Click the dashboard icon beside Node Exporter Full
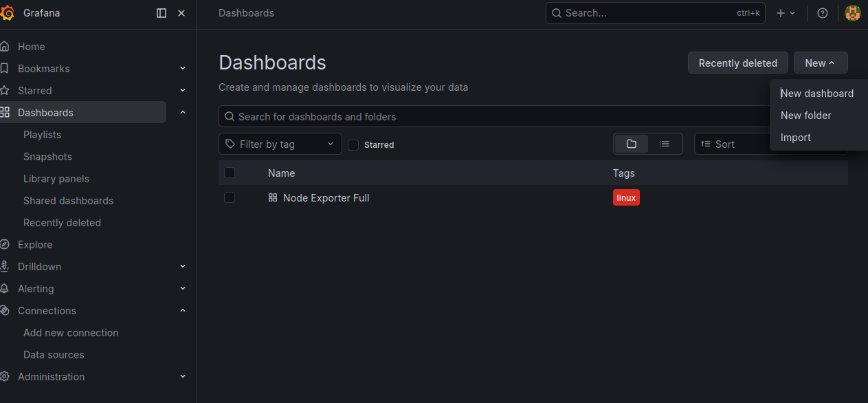This screenshot has width=868, height=403. [273, 197]
